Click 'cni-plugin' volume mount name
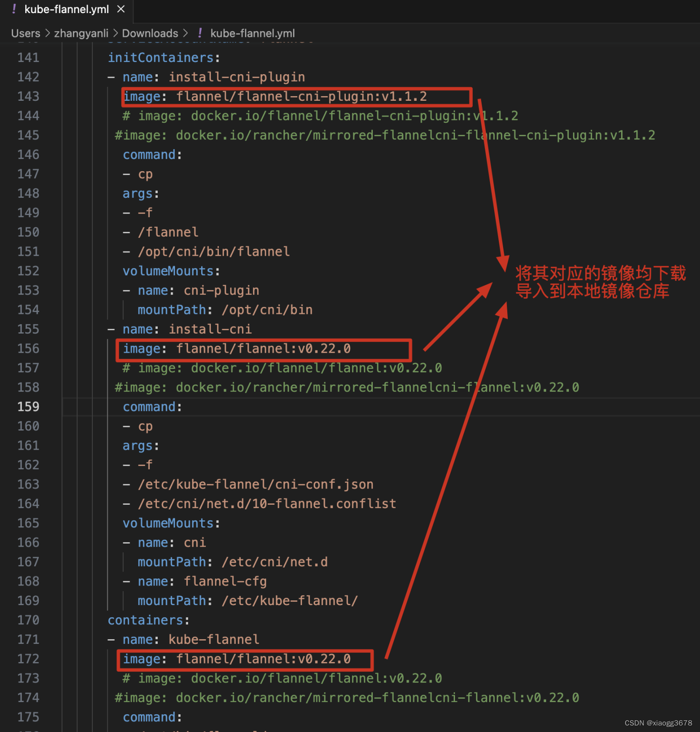The image size is (700, 732). click(221, 291)
